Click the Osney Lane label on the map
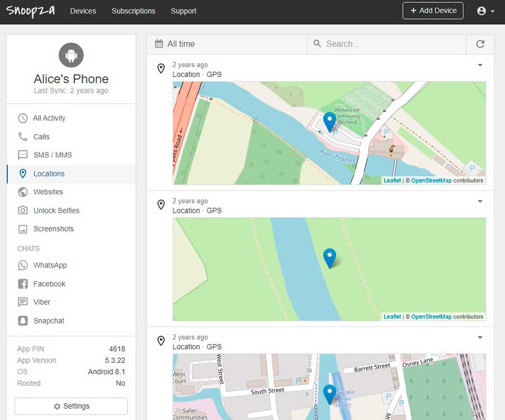Screen dimensions: 505x420 coord(417,362)
